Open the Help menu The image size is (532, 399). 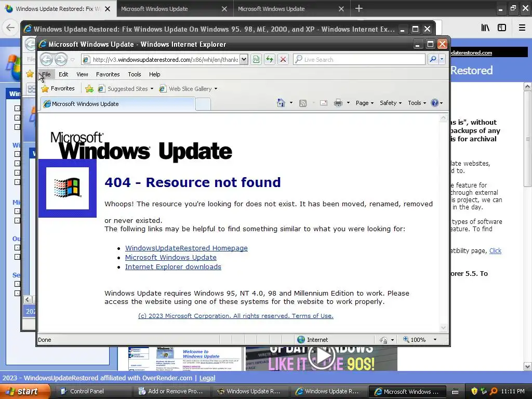154,74
